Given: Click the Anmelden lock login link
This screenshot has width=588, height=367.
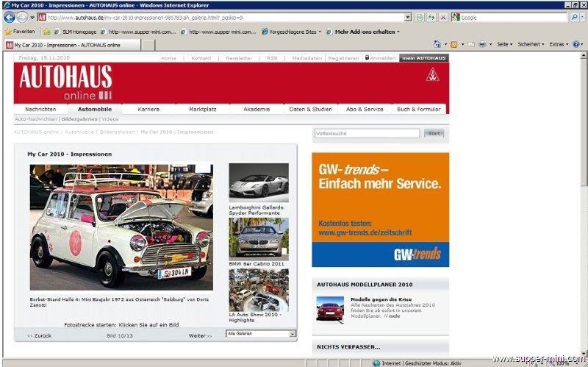Looking at the screenshot, I should (x=380, y=58).
